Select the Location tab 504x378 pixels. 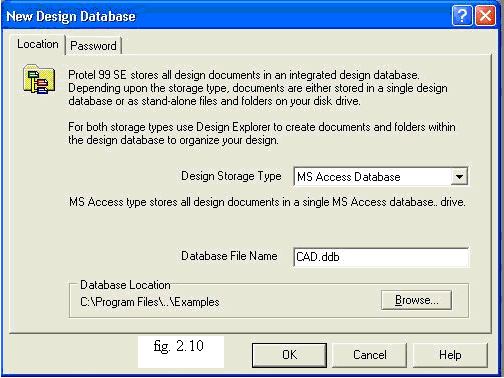pos(38,44)
